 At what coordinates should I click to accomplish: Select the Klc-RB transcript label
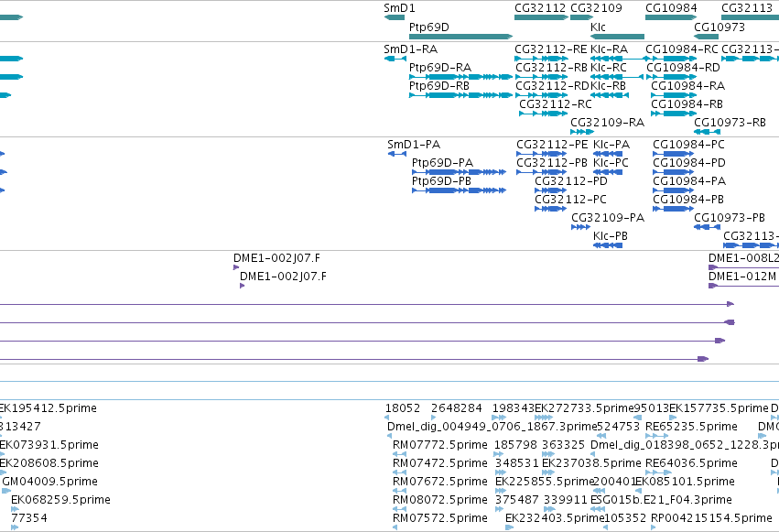point(608,86)
